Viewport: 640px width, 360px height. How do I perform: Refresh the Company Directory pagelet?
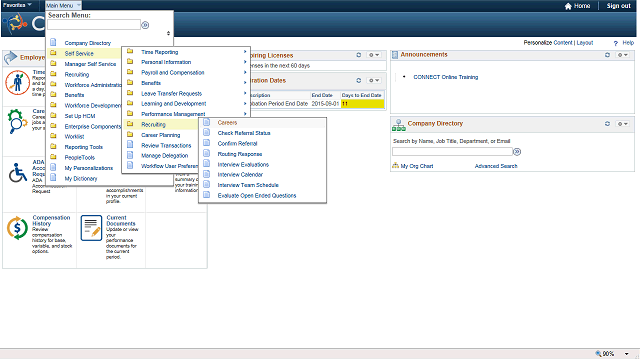pyautogui.click(x=607, y=124)
